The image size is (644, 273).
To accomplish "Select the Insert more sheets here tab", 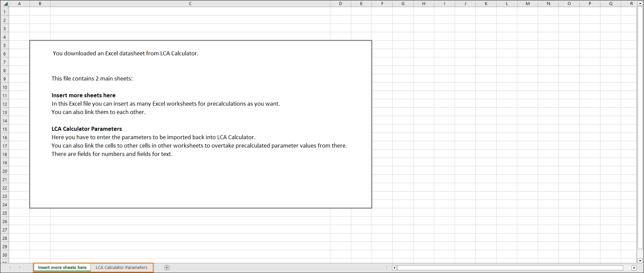I will [62, 267].
